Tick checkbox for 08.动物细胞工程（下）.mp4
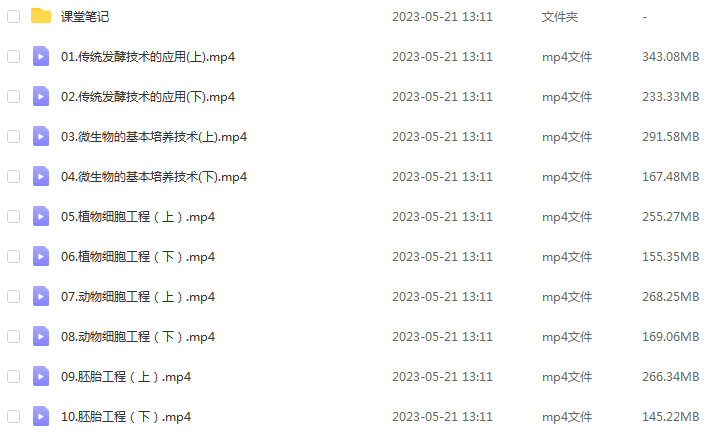 pyautogui.click(x=14, y=336)
